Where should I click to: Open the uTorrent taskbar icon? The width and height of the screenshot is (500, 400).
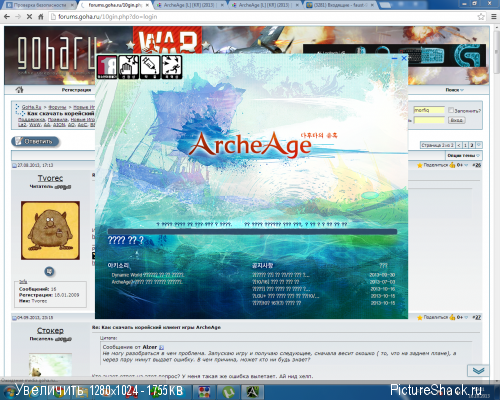point(228,392)
